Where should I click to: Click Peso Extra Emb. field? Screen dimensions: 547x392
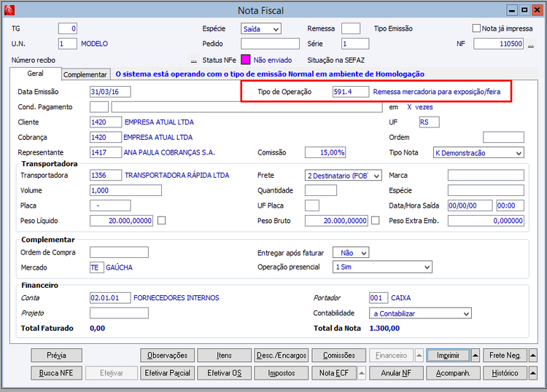[486, 221]
